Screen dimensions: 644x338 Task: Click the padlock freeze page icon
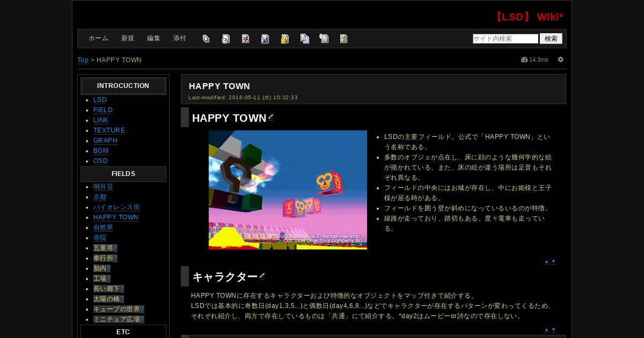pyautogui.click(x=285, y=39)
